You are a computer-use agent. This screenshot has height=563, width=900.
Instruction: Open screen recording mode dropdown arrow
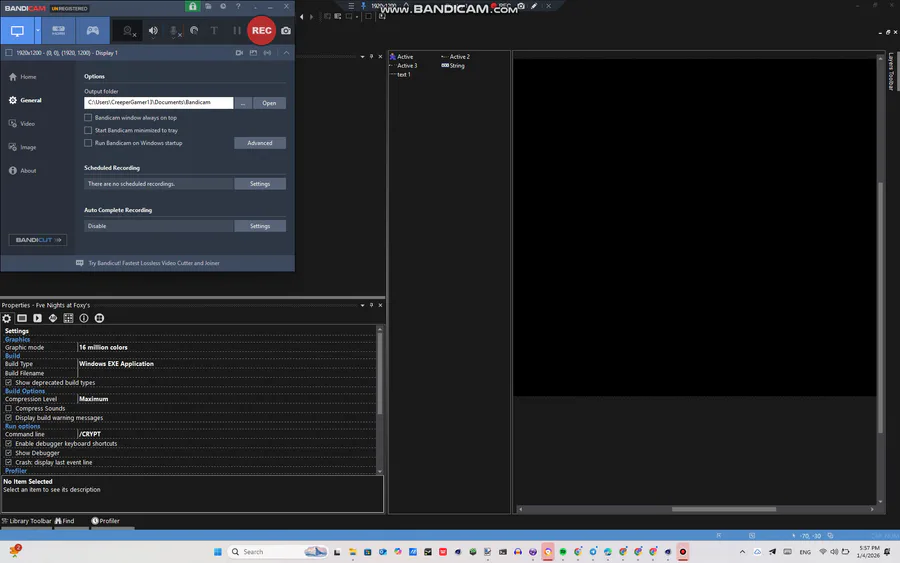coord(38,31)
